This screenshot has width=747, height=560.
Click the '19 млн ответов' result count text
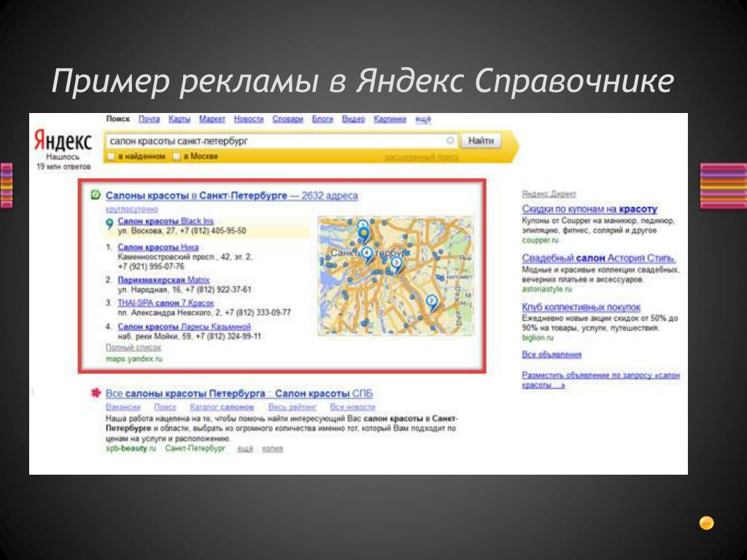pyautogui.click(x=63, y=167)
